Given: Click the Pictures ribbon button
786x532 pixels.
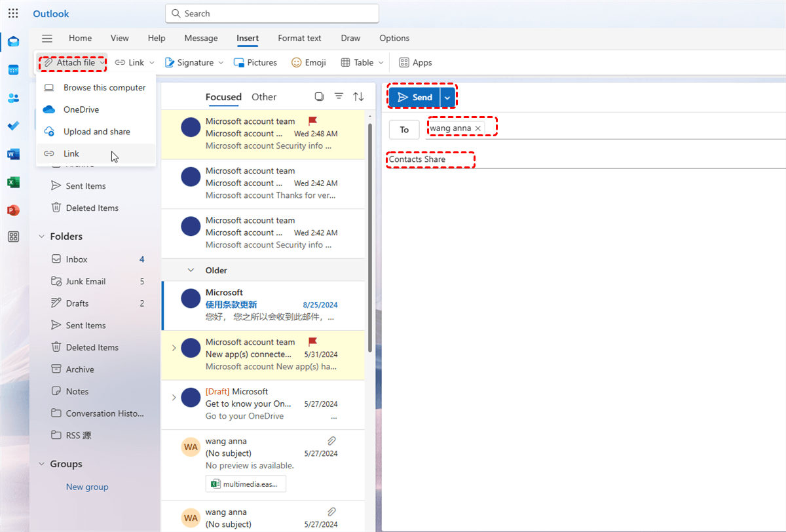Looking at the screenshot, I should point(255,62).
